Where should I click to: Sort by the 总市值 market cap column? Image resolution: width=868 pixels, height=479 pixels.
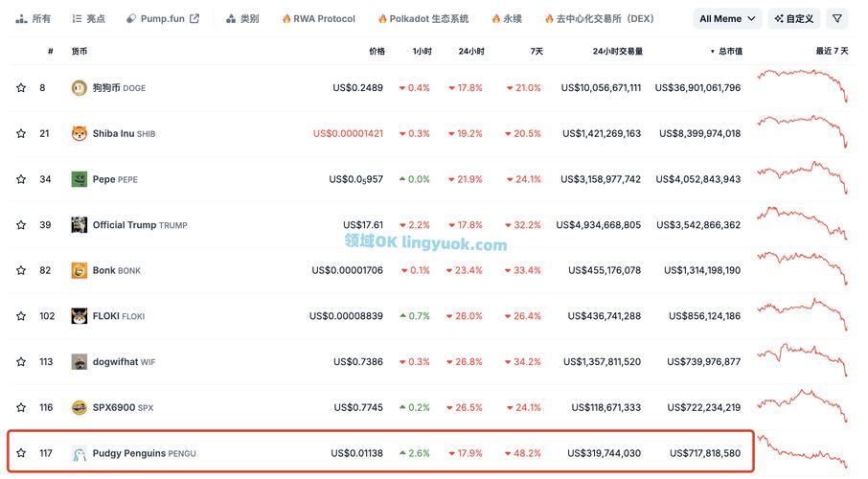[727, 51]
